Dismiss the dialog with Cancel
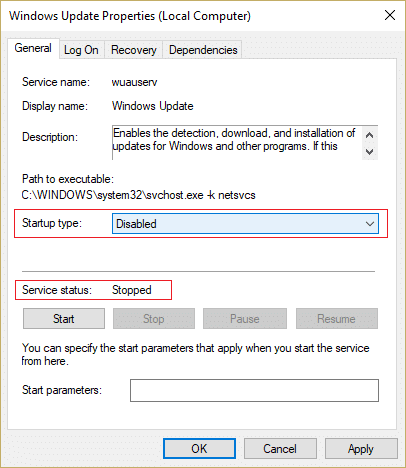Viewport: 406px width, 468px height. [x=280, y=449]
